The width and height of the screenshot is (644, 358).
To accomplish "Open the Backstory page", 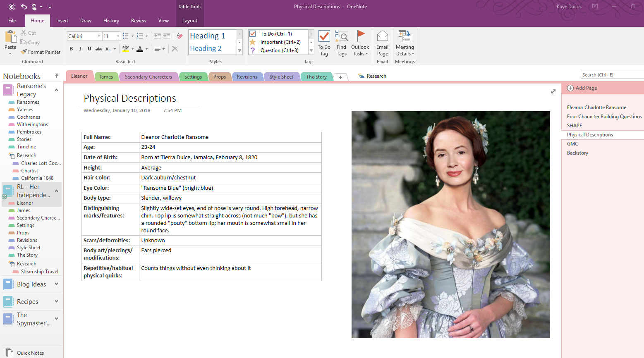I will [577, 153].
